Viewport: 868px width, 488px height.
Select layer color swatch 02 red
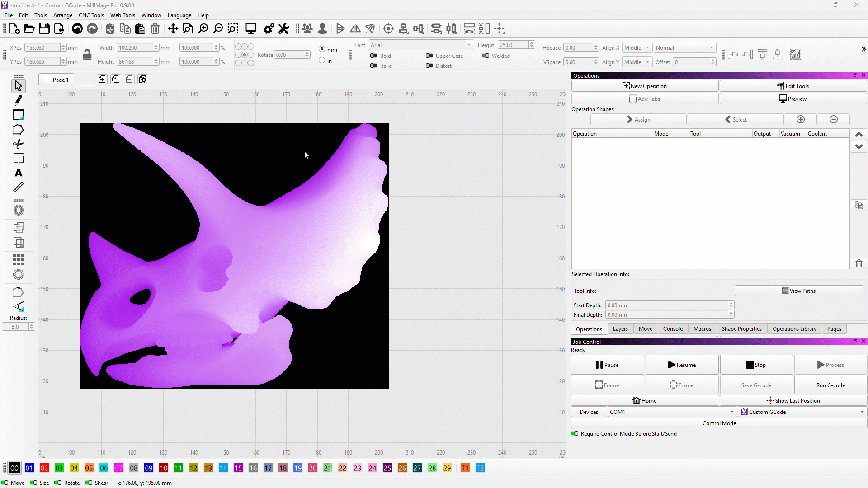click(44, 468)
